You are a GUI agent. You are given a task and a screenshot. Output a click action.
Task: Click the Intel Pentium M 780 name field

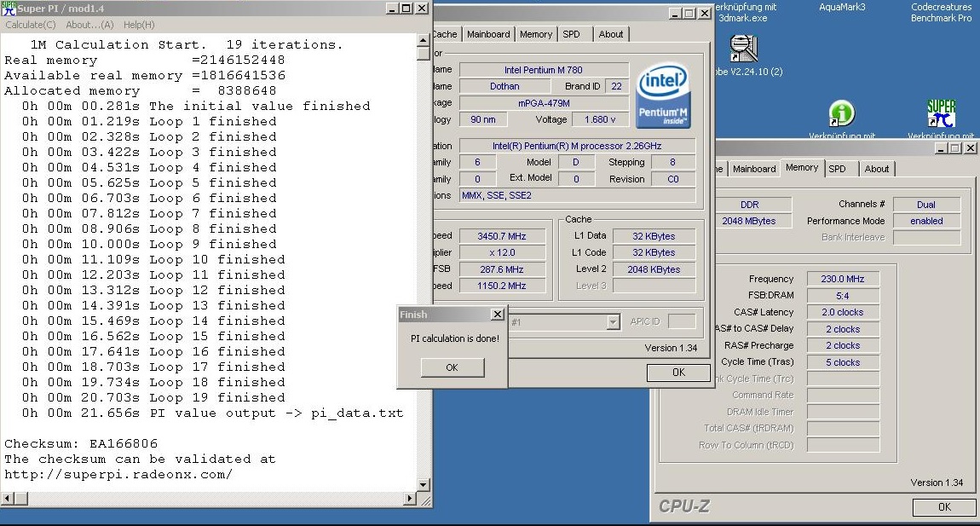[544, 70]
